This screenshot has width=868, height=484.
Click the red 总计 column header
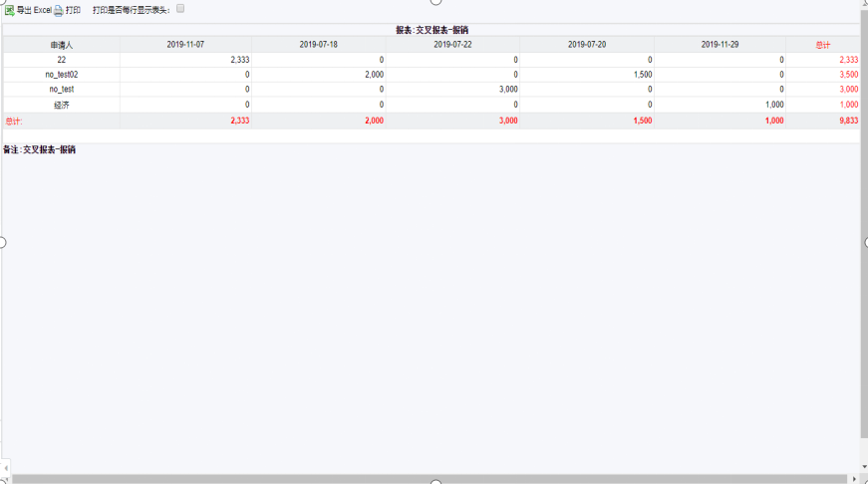pos(822,45)
